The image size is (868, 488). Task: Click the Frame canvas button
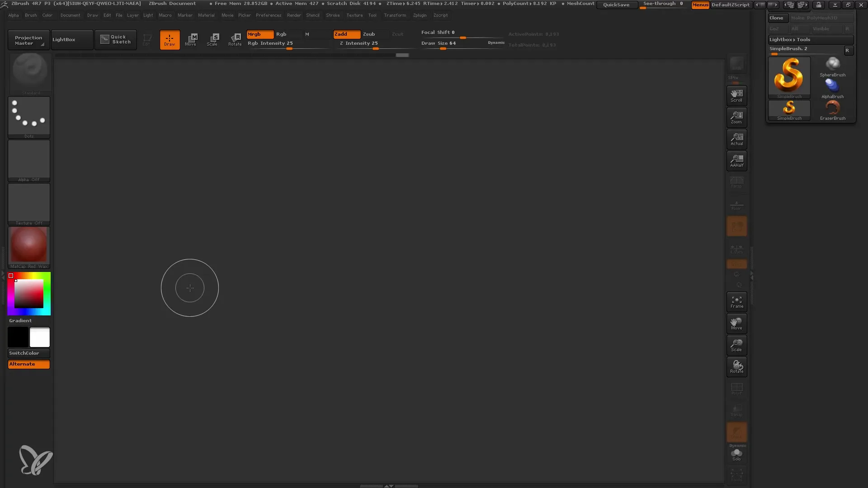point(737,301)
